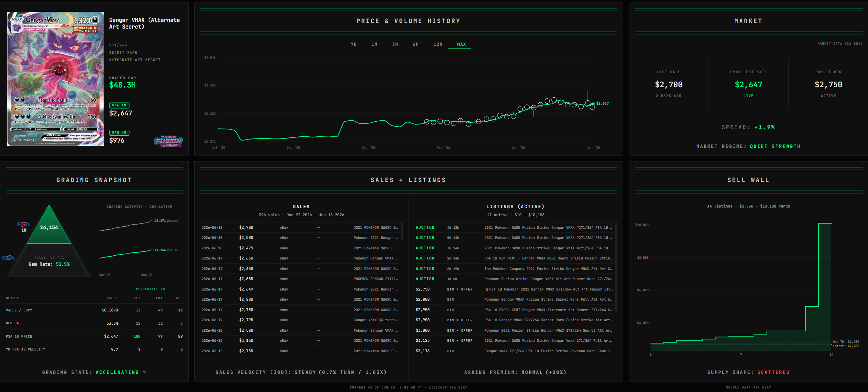Click the Sales list scrollbar
868x392 pixels.
[x=402, y=231]
